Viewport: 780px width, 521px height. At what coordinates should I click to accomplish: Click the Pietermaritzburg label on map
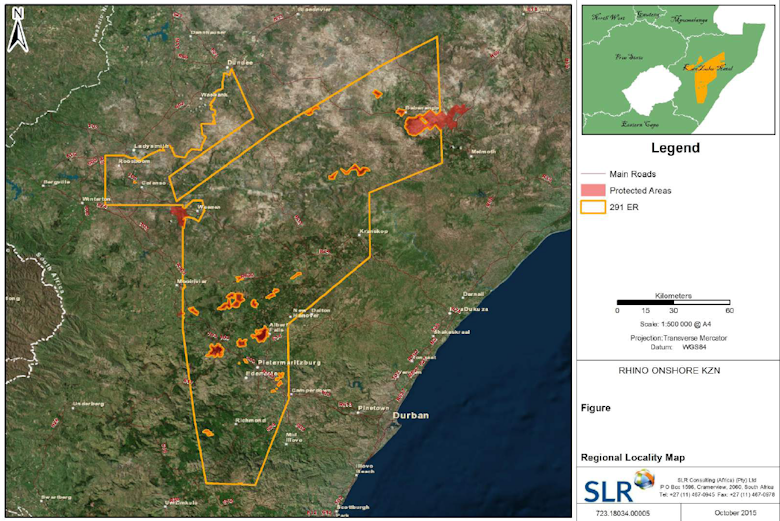tap(289, 360)
